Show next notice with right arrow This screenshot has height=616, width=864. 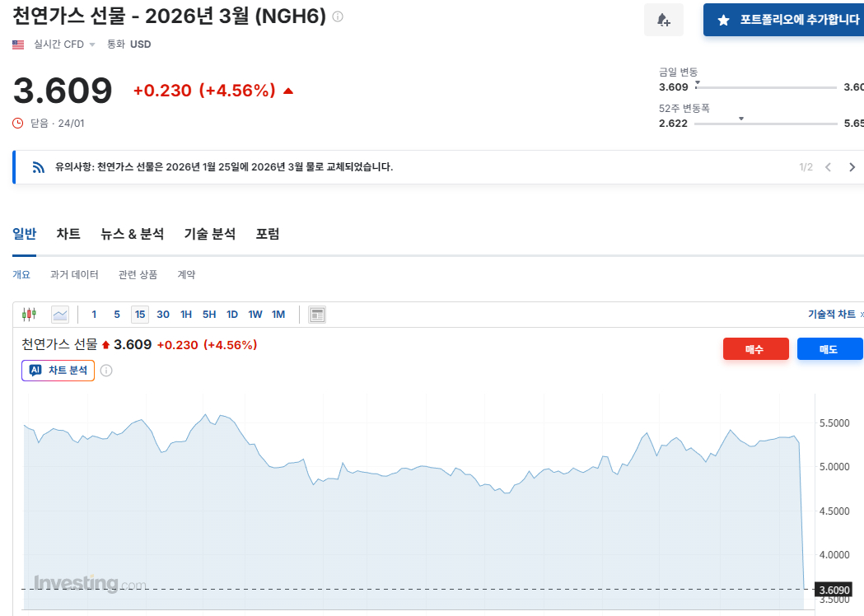[x=852, y=167]
